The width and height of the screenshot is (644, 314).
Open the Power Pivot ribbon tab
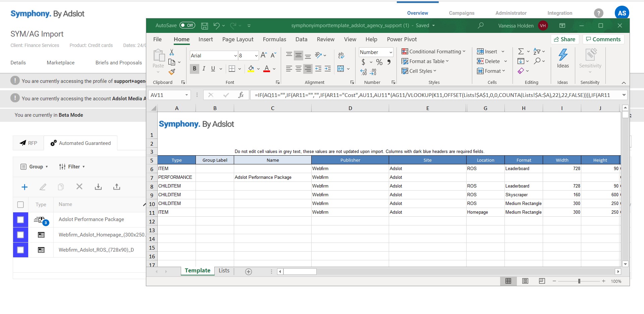point(402,39)
